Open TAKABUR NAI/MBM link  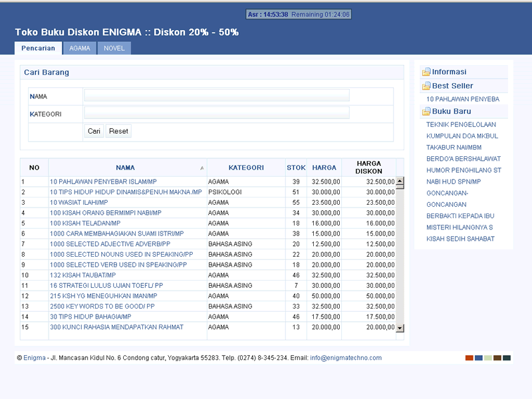click(x=454, y=148)
